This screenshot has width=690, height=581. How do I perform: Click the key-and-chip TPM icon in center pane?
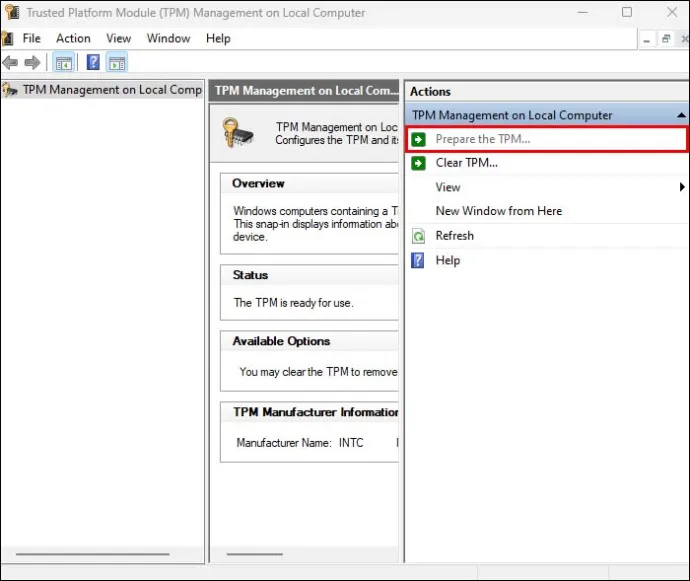click(x=238, y=133)
